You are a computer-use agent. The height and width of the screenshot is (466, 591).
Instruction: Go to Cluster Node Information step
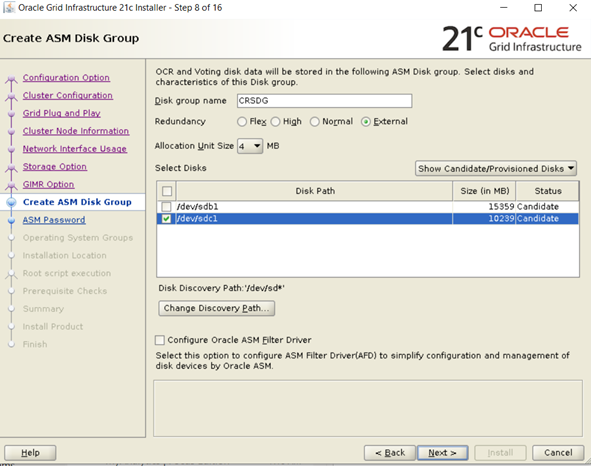click(76, 131)
